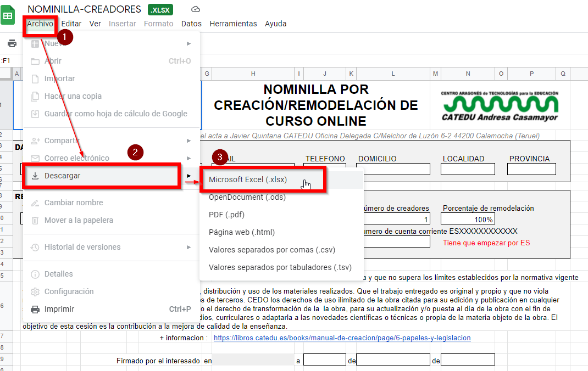Select column header H

tap(253, 74)
